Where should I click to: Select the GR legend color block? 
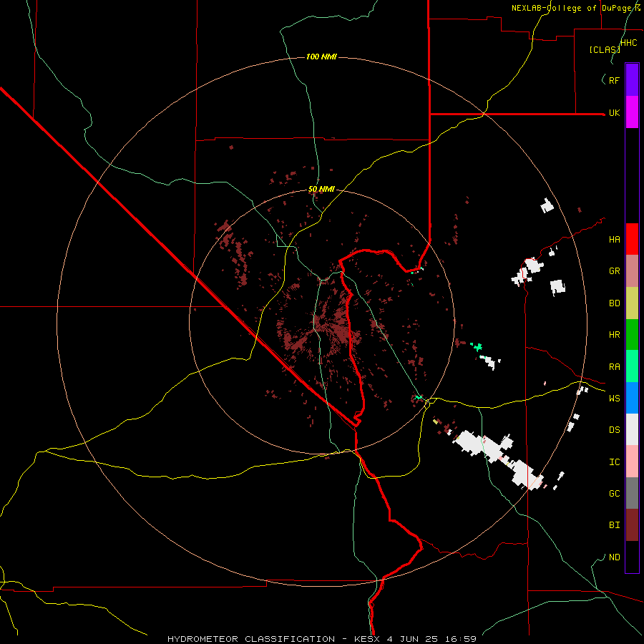(632, 271)
